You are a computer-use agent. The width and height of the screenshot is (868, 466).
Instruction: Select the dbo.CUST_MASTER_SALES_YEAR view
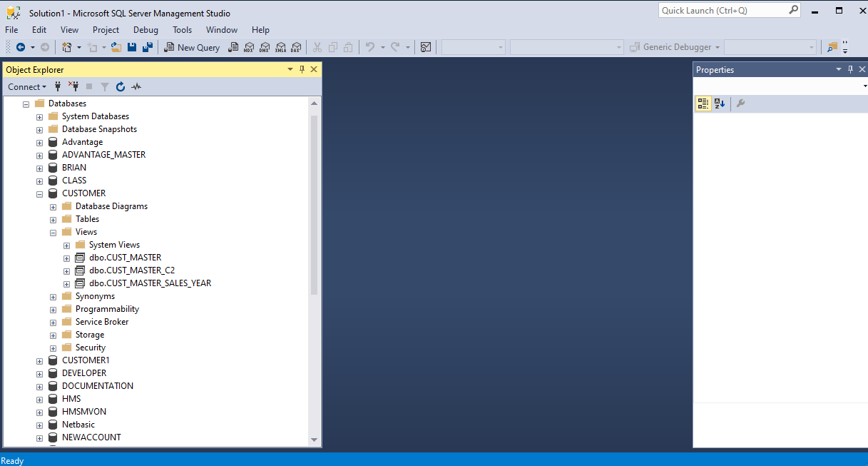pyautogui.click(x=150, y=283)
